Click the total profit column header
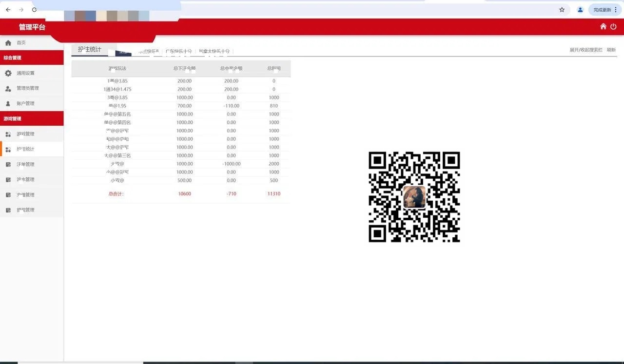The height and width of the screenshot is (364, 624). click(274, 68)
